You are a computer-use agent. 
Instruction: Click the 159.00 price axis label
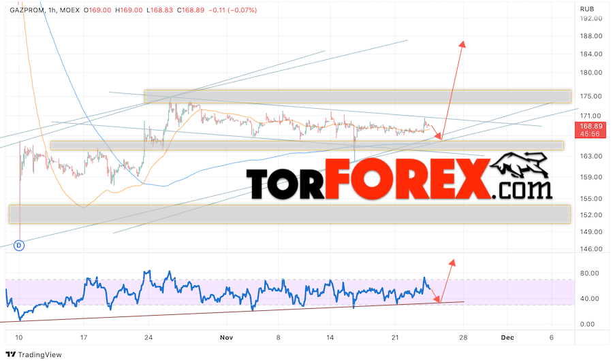coord(591,177)
